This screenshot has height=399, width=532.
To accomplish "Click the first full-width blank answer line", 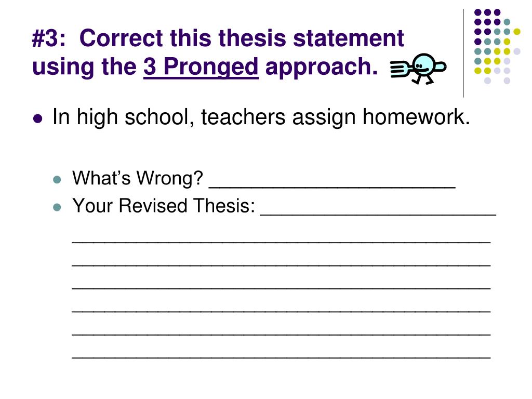I will pyautogui.click(x=281, y=242).
